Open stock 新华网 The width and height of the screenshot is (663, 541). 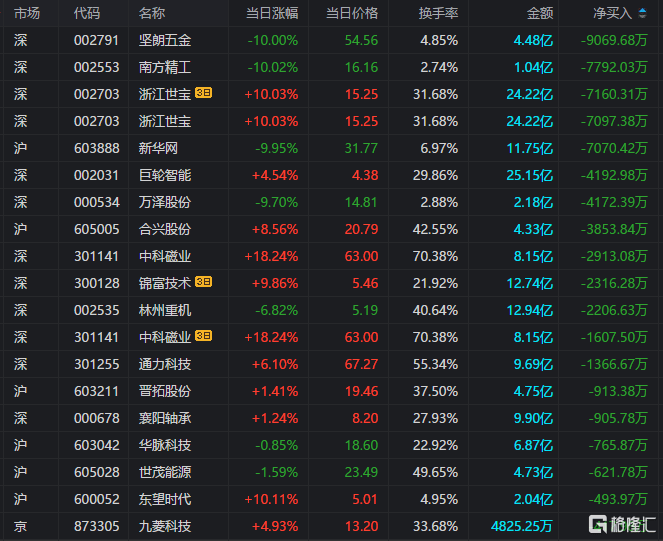coord(158,148)
